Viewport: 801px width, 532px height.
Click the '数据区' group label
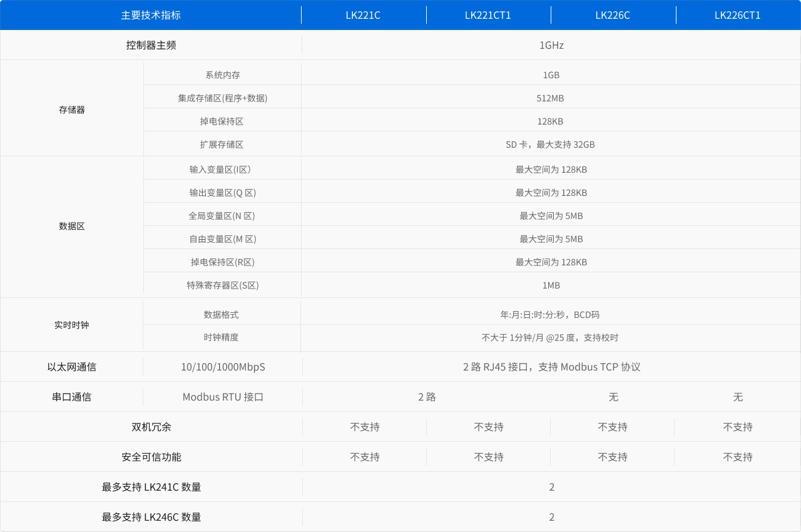click(x=72, y=226)
